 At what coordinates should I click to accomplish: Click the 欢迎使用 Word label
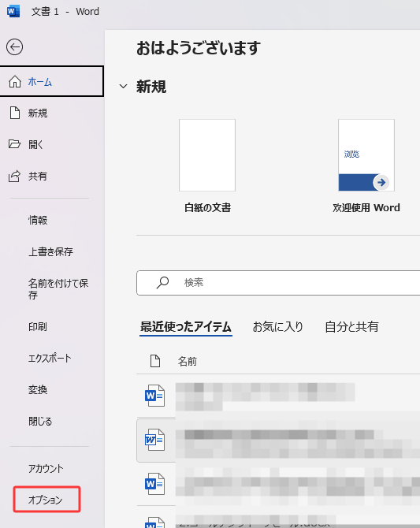coord(366,207)
